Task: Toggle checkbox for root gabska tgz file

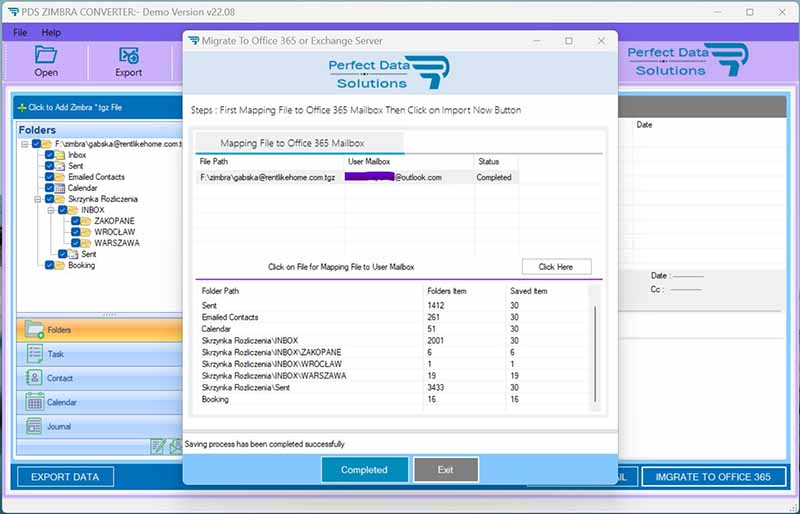Action: tap(36, 144)
